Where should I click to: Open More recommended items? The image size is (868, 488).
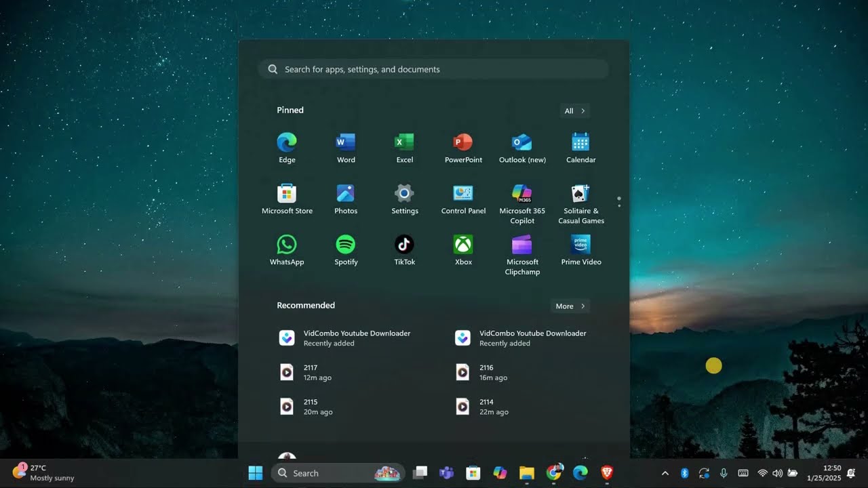click(x=570, y=306)
